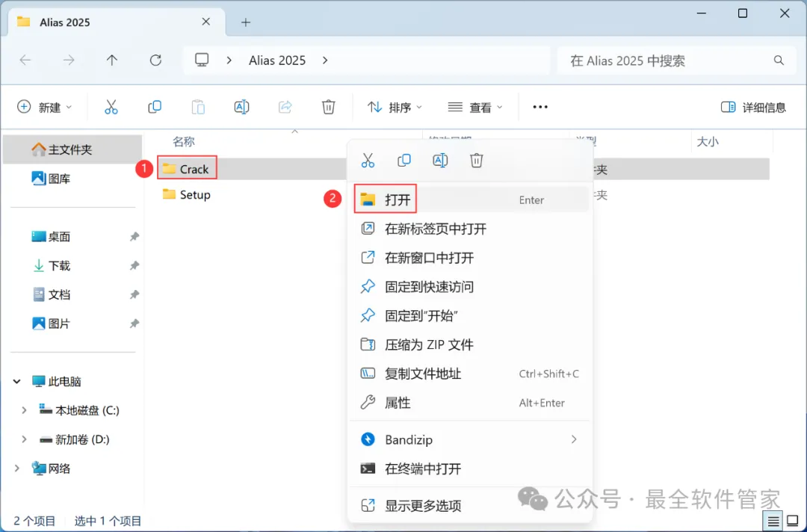The image size is (807, 532).
Task: Click the Share icon in the toolbar
Action: [285, 107]
